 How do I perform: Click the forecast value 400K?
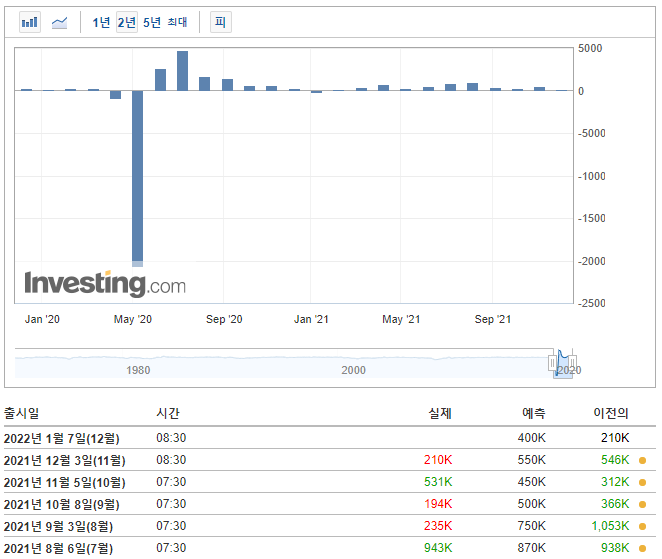point(532,438)
